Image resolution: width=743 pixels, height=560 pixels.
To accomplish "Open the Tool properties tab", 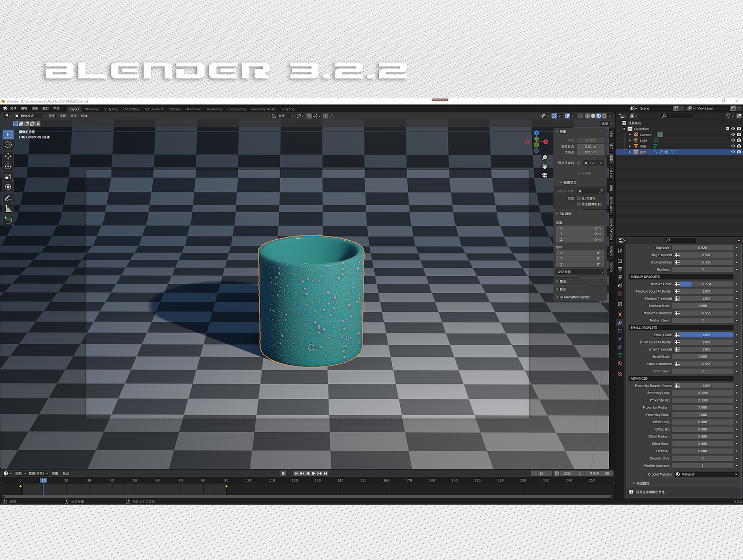I will click(620, 250).
